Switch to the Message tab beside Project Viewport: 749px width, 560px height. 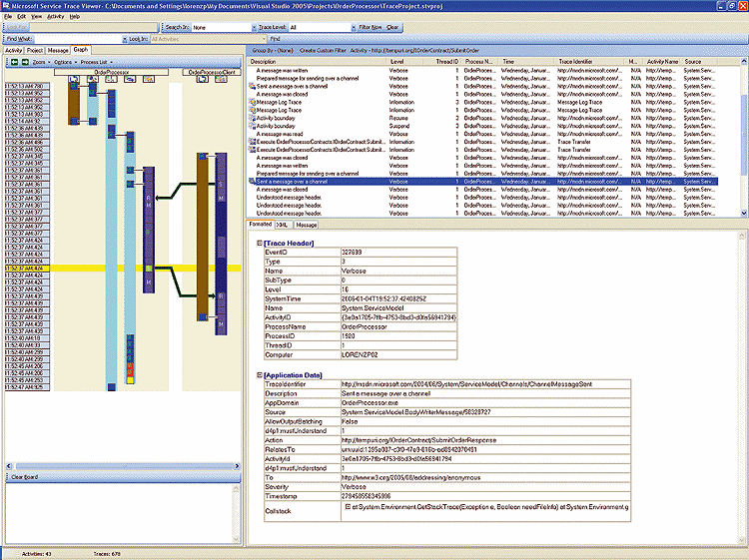click(x=58, y=51)
